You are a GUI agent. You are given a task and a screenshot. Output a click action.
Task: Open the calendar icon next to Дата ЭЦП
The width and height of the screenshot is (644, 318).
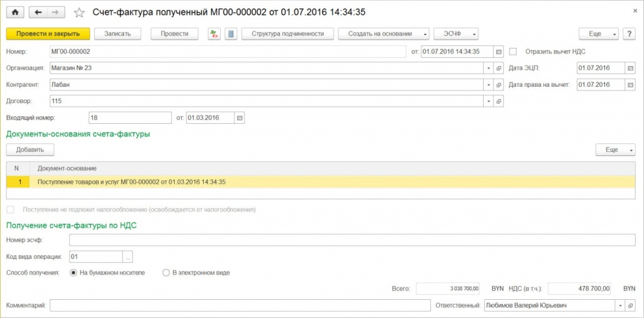point(630,68)
